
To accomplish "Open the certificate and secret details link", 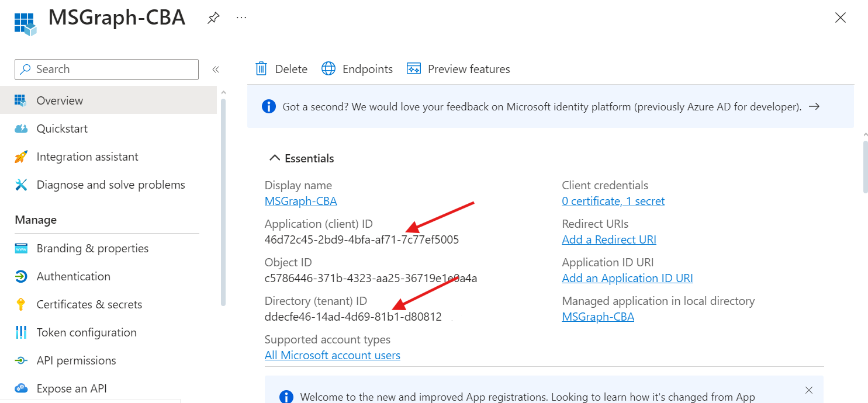I will 613,200.
